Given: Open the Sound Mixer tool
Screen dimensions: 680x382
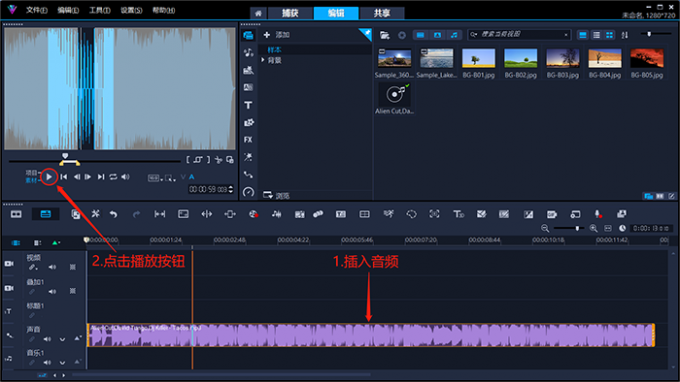Looking at the screenshot, I should pos(276,214).
